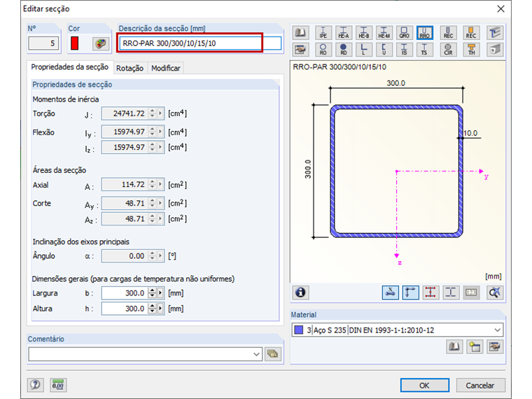Screen dimensions: 532x399
Task: Select the L angle profile
Action: click(x=364, y=50)
